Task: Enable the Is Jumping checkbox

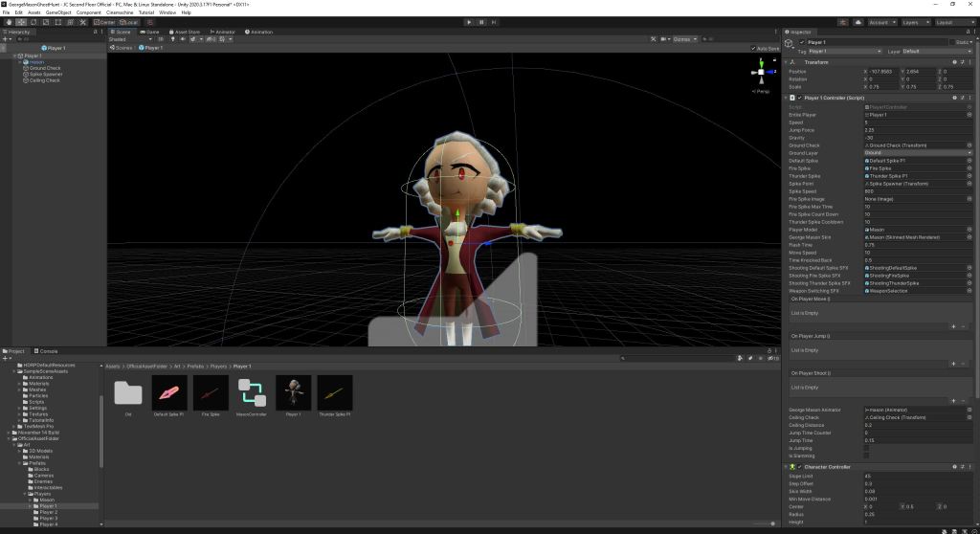Action: (867, 447)
